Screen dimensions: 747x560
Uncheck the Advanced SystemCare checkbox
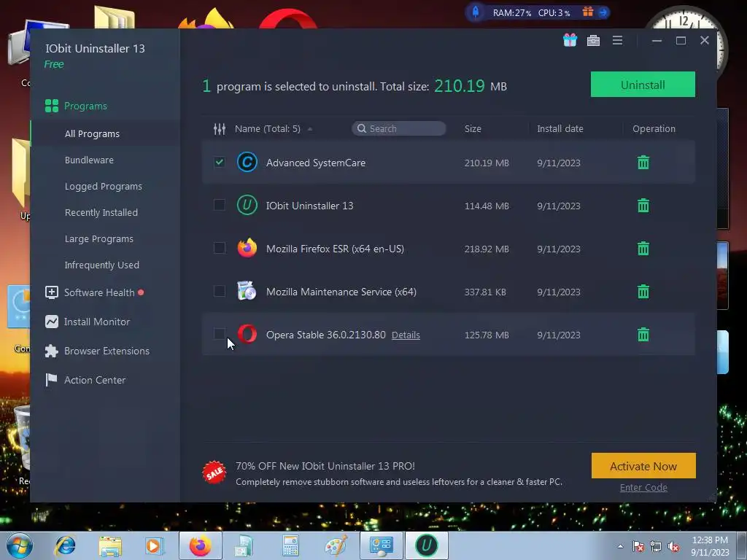coord(219,162)
